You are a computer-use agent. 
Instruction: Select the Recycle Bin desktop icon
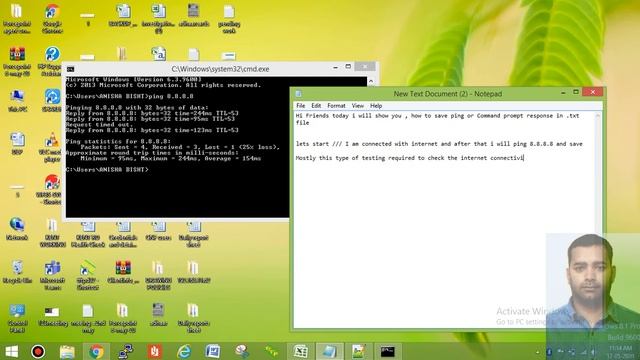point(17,272)
